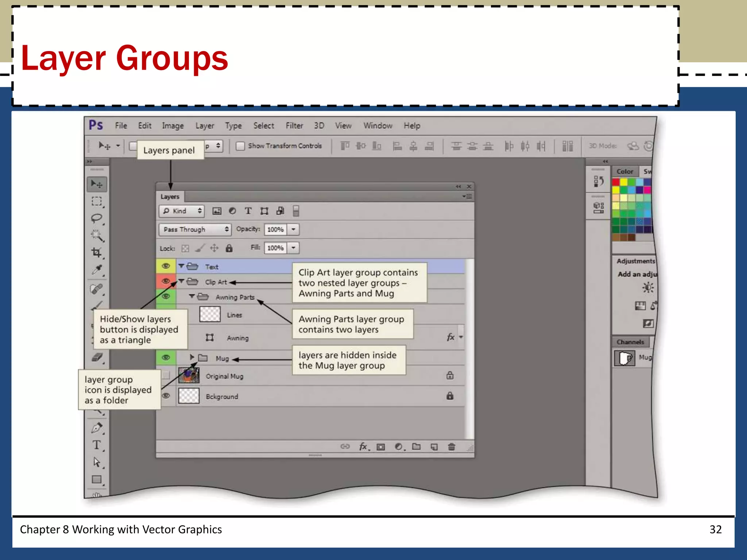Expand Awning layer fx effects arrow
Image resolution: width=747 pixels, height=560 pixels.
point(461,337)
